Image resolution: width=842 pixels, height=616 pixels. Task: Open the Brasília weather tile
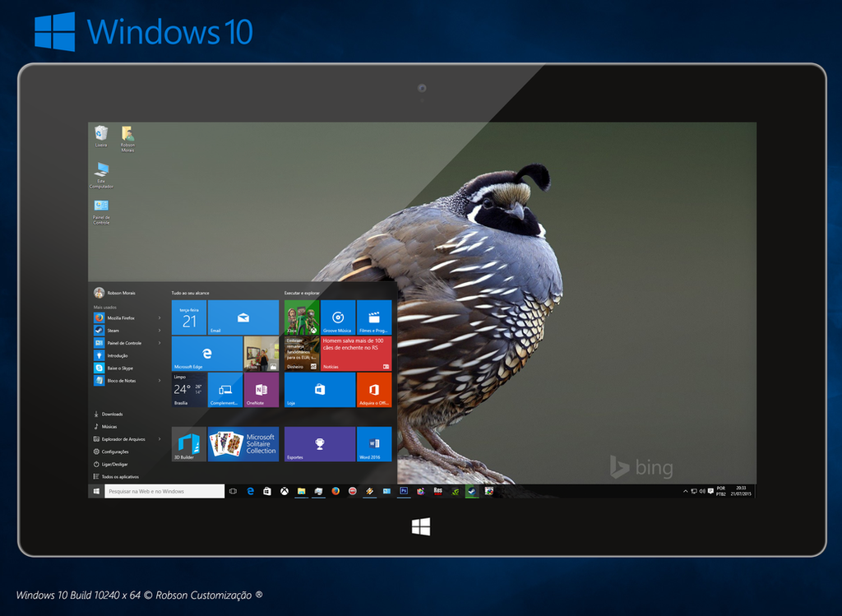[x=189, y=389]
